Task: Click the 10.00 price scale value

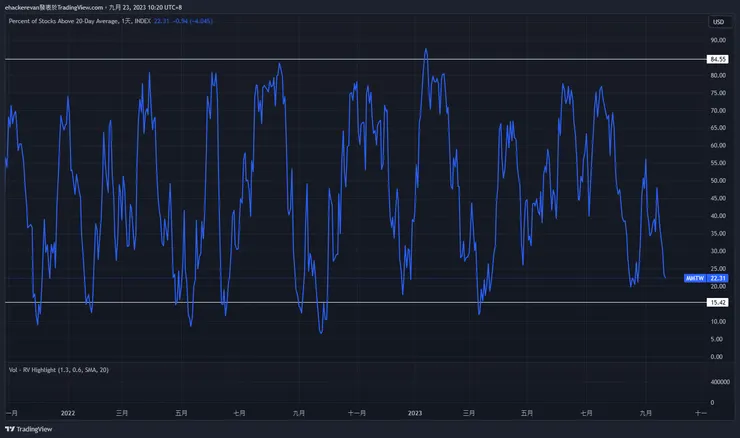Action: [x=718, y=321]
